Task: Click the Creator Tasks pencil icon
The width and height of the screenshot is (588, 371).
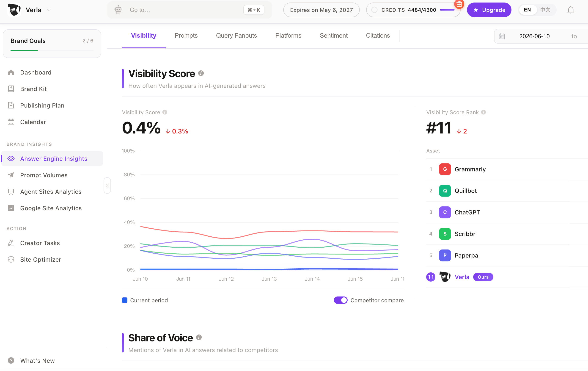Action: [11, 243]
